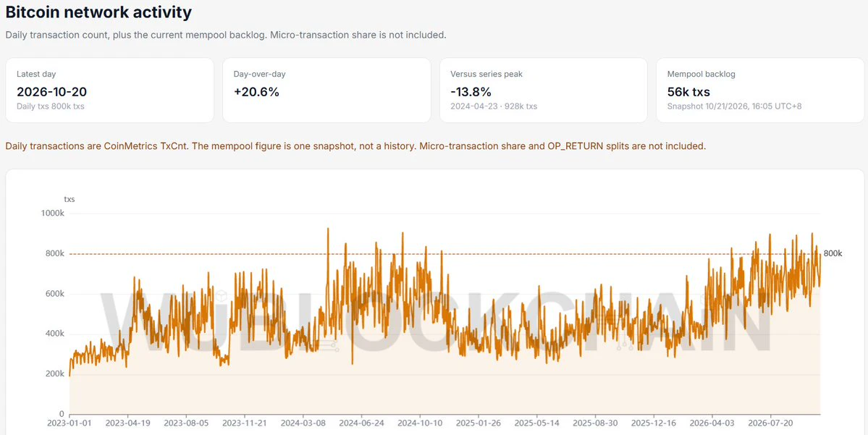Select the +20.6% value
Viewport: 868px width, 435px height.
click(x=256, y=92)
